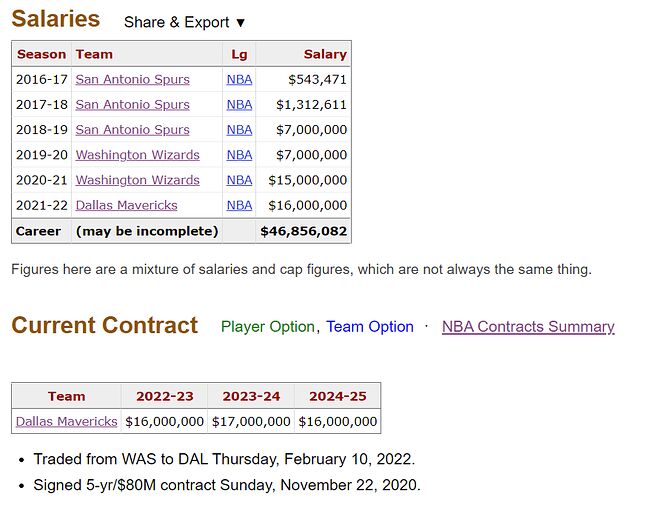Viewport: 650px width, 508px height.
Task: Sort salaries table by Salary header
Action: point(303,54)
